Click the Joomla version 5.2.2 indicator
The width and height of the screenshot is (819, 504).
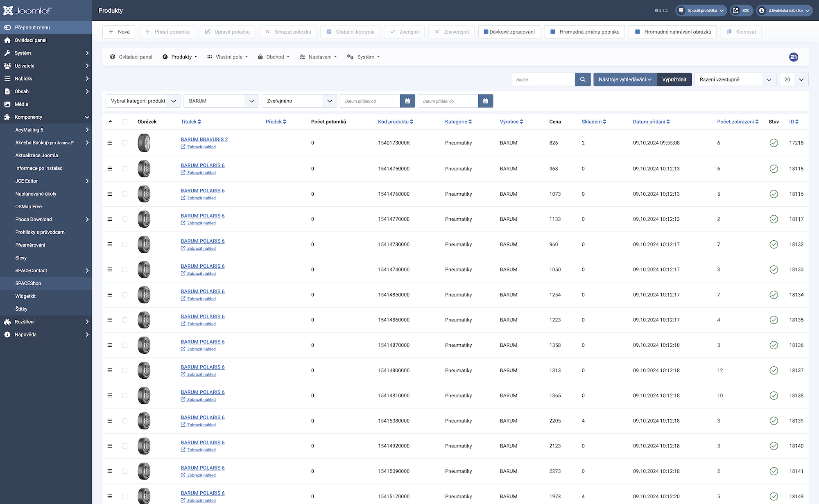[x=661, y=11]
